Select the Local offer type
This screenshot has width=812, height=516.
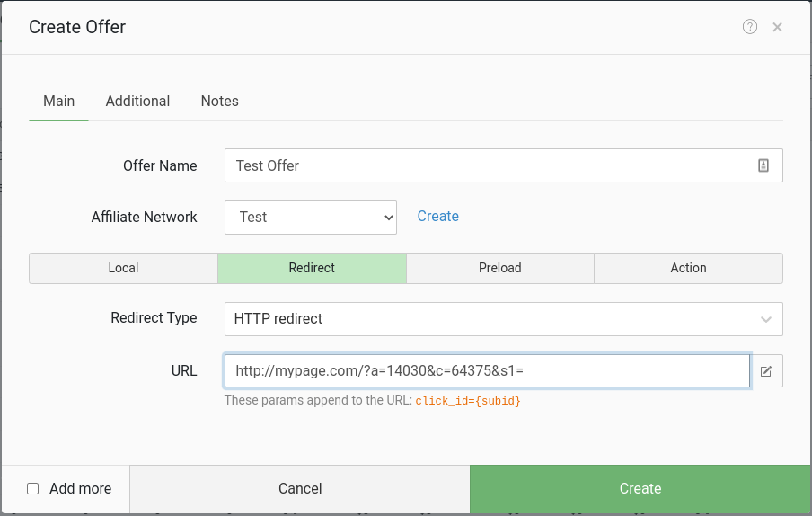click(123, 268)
